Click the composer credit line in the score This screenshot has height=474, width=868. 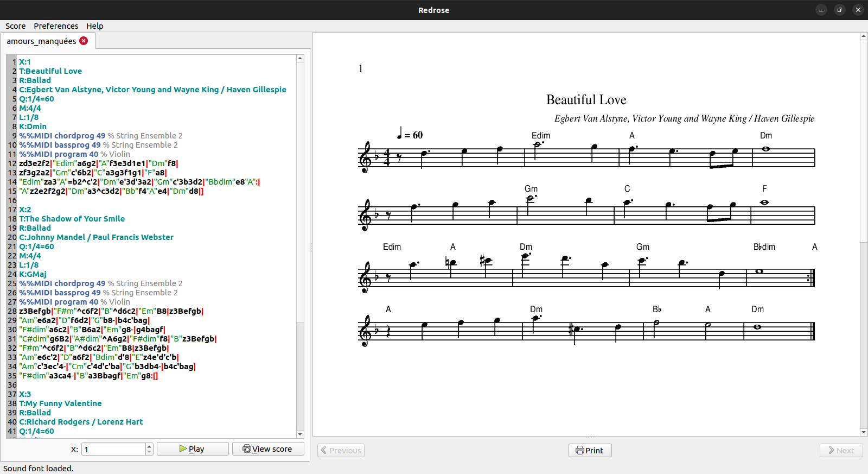(684, 119)
